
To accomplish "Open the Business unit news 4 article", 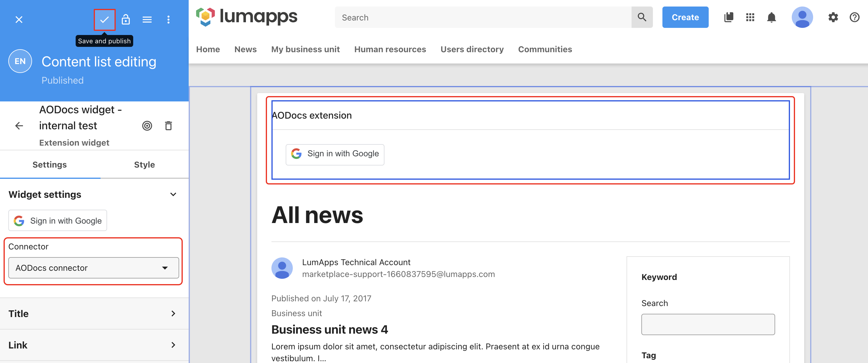I will tap(330, 330).
